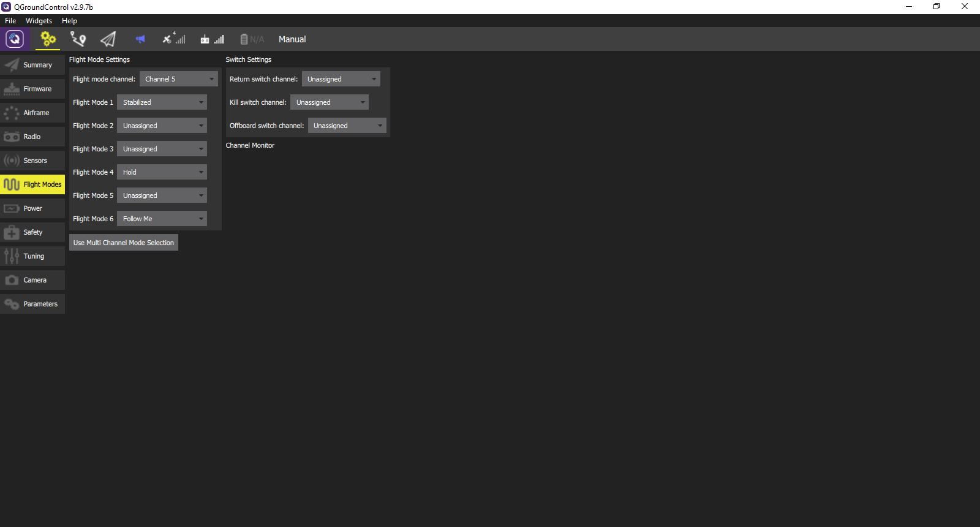Image resolution: width=980 pixels, height=527 pixels.
Task: Click the GPS satellite signal icon
Action: click(174, 39)
